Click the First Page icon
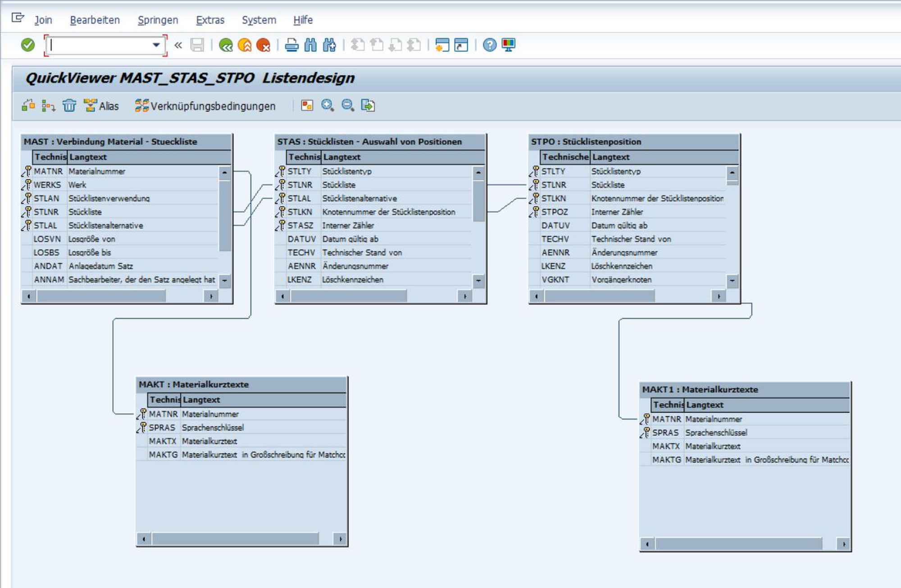 click(x=358, y=45)
